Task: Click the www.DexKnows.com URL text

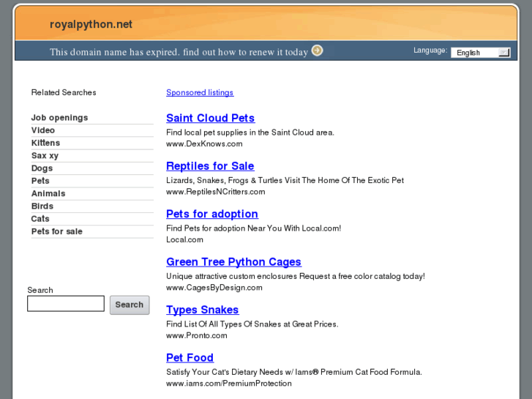Action: pos(204,143)
